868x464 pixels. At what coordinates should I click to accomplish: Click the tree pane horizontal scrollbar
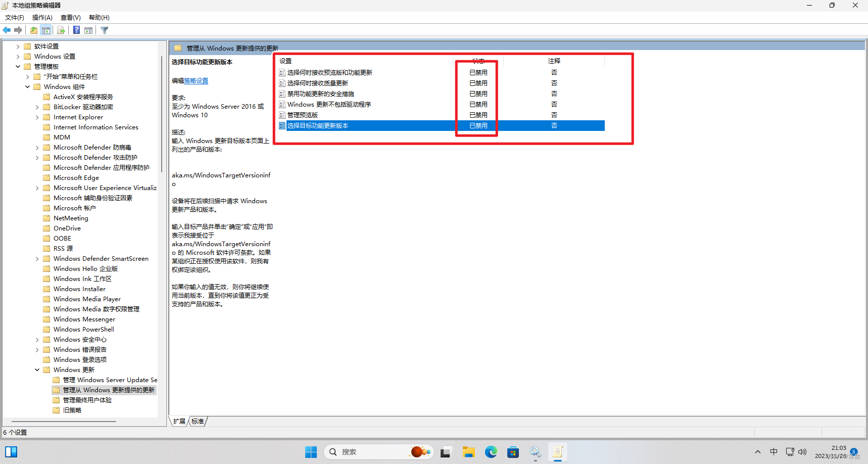pyautogui.click(x=64, y=422)
